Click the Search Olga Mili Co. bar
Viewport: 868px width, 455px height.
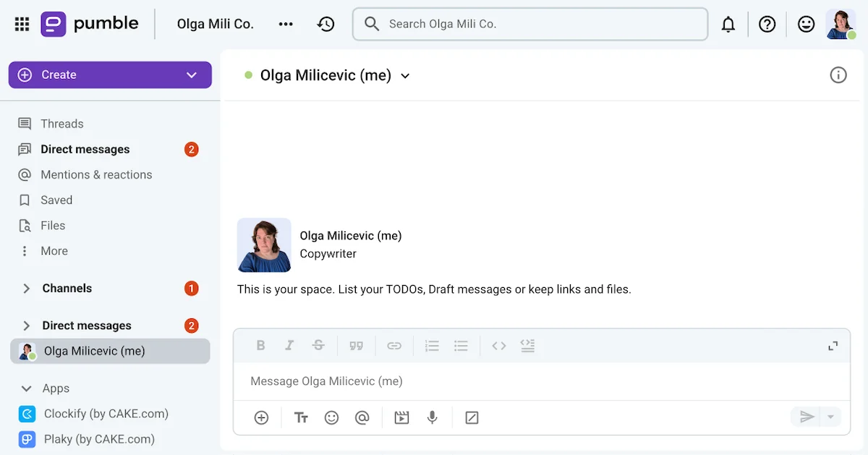[529, 23]
